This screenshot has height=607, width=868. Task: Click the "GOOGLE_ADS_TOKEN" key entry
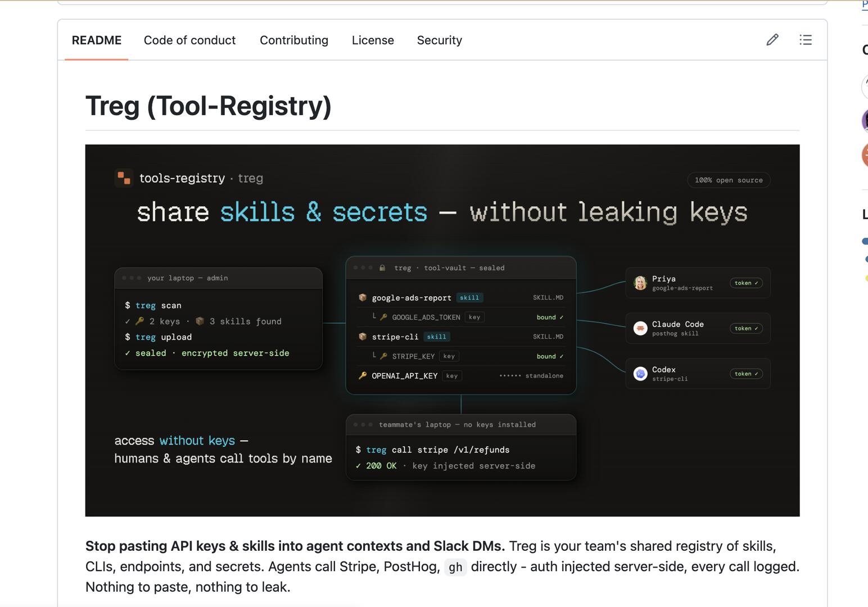tap(426, 317)
